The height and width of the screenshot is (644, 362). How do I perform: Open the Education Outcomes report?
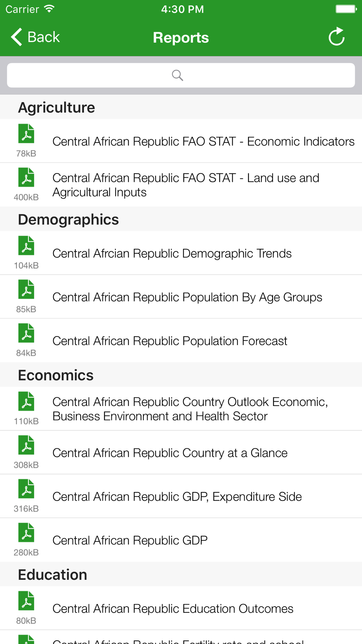[x=173, y=609]
